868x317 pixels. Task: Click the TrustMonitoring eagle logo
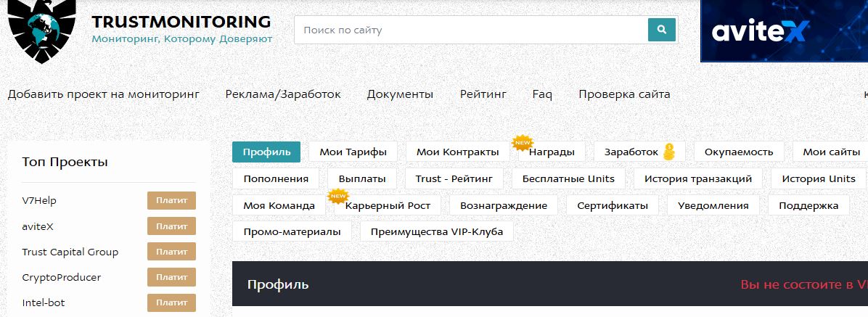pyautogui.click(x=41, y=29)
